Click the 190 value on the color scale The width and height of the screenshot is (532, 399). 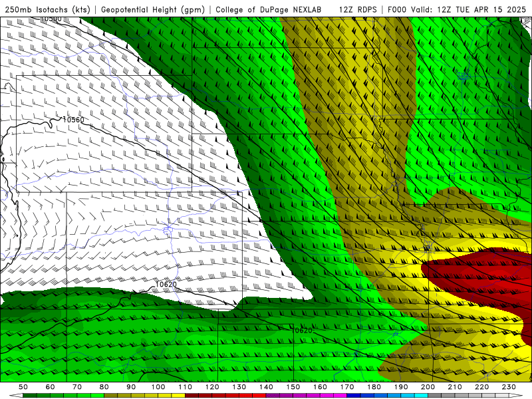click(401, 387)
